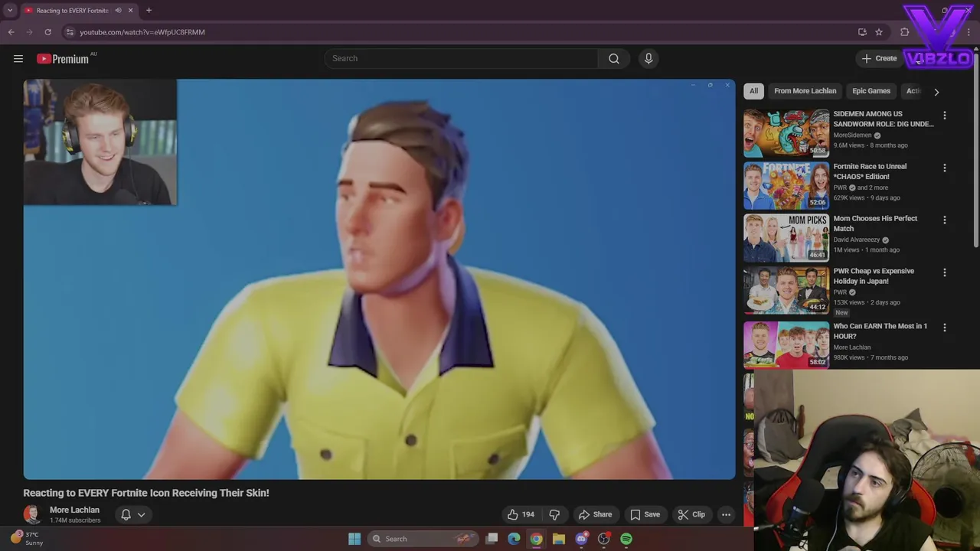
Task: Open Task View on taskbar
Action: pyautogui.click(x=492, y=539)
